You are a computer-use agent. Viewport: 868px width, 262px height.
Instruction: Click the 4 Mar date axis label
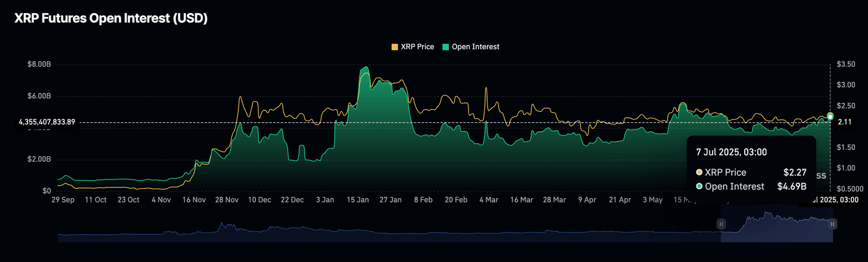pos(489,200)
